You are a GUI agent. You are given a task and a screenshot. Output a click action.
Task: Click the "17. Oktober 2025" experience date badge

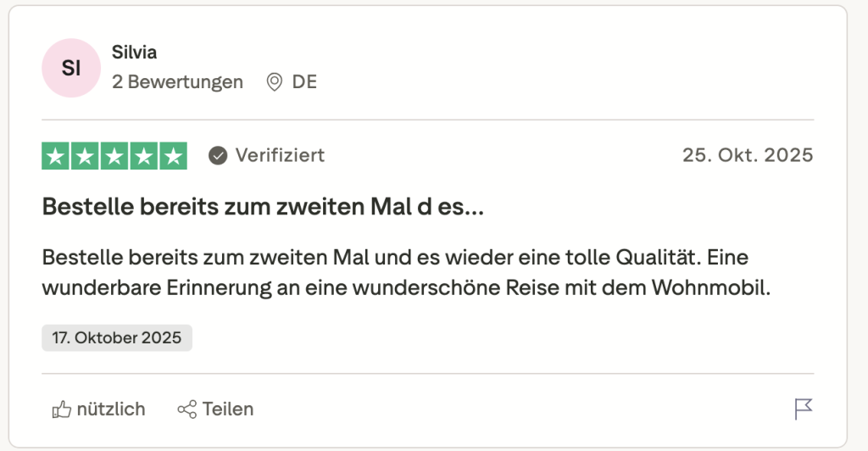[117, 337]
